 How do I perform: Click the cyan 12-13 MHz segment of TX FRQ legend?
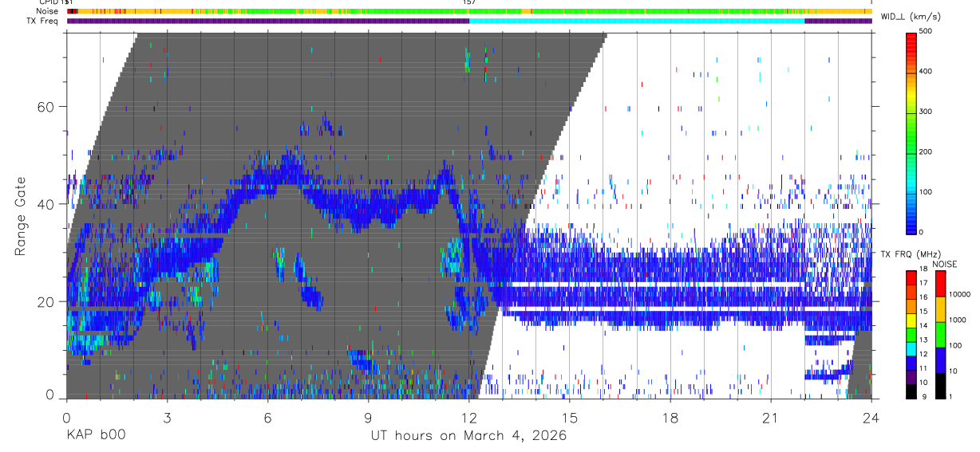coord(912,348)
